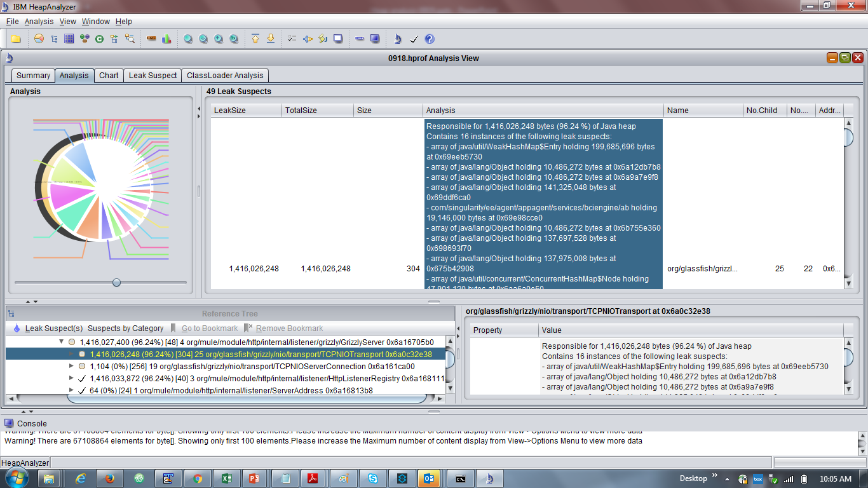Click the circle marker on TCPNIOServerConnection row
Image resolution: width=868 pixels, height=488 pixels.
tap(81, 367)
